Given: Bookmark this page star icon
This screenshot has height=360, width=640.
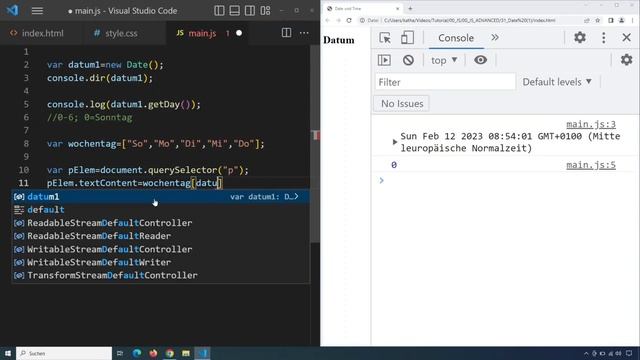Looking at the screenshot, I should 598,20.
